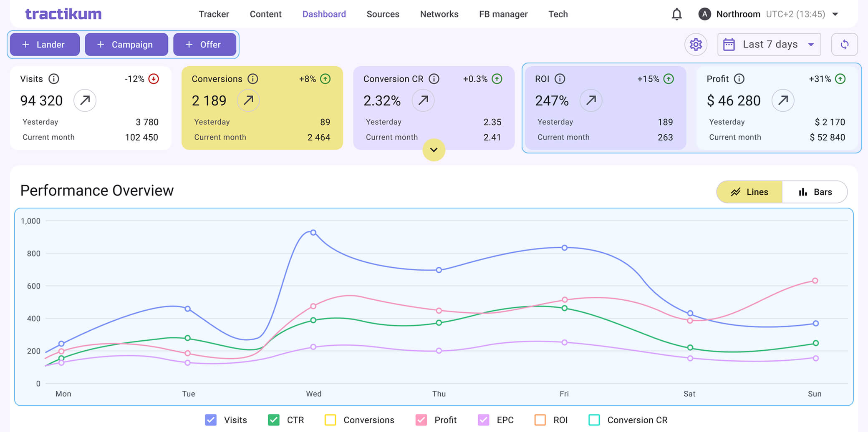The height and width of the screenshot is (432, 868).
Task: Click the info icon beside Profit
Action: pos(739,79)
